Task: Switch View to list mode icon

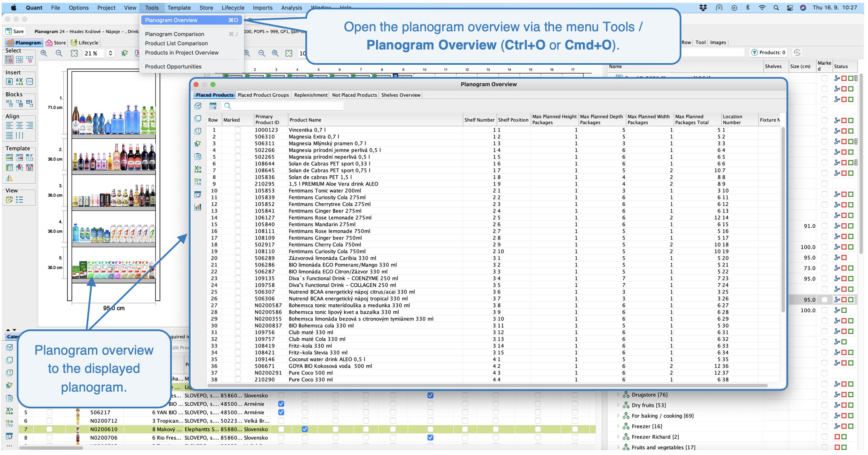Action: [20, 200]
